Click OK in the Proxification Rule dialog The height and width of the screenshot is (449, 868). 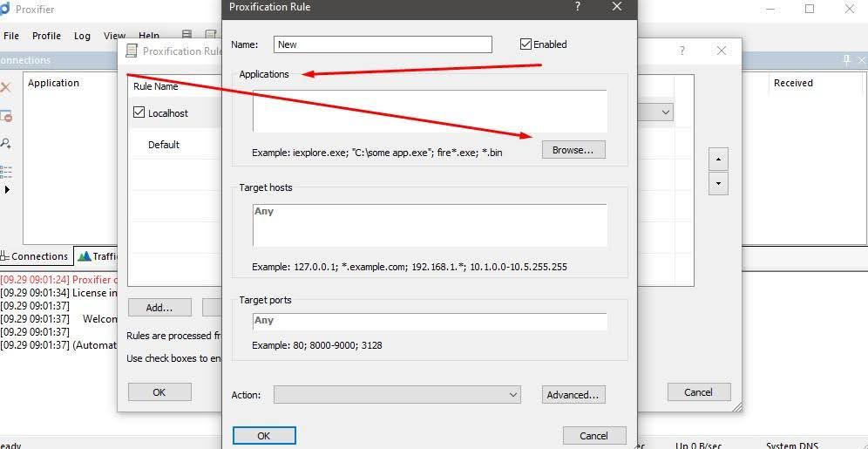[264, 436]
